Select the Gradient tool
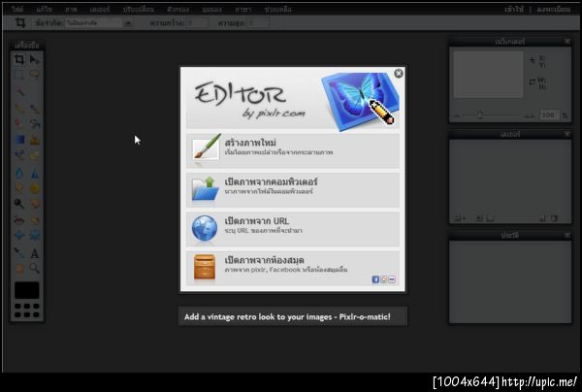The height and width of the screenshot is (392, 582). pyautogui.click(x=19, y=140)
